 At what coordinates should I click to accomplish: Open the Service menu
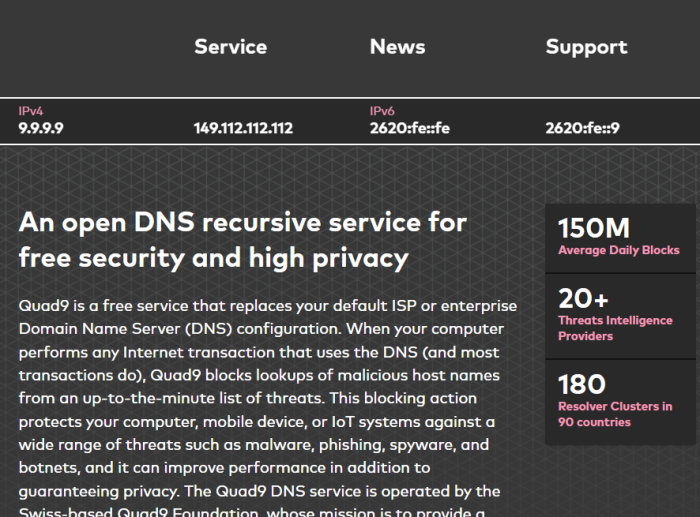coord(230,47)
